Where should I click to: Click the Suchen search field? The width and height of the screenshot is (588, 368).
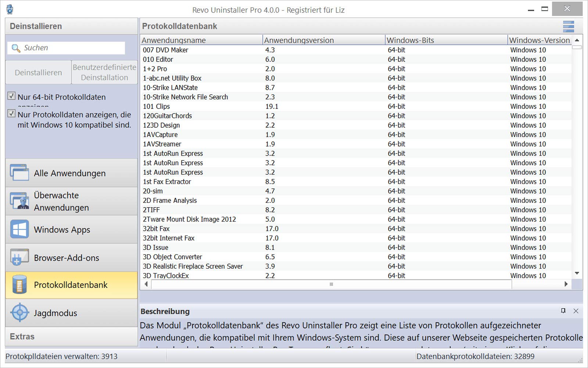[66, 48]
